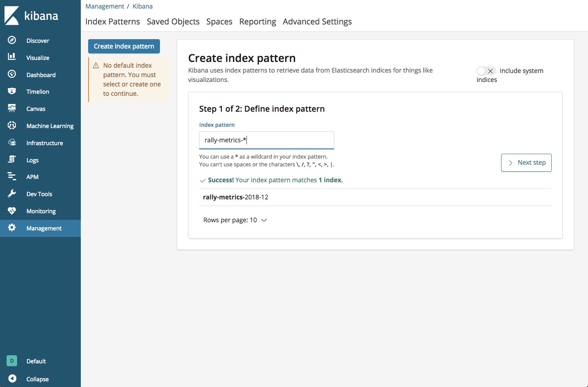Click the Discover label in sidebar

38,41
